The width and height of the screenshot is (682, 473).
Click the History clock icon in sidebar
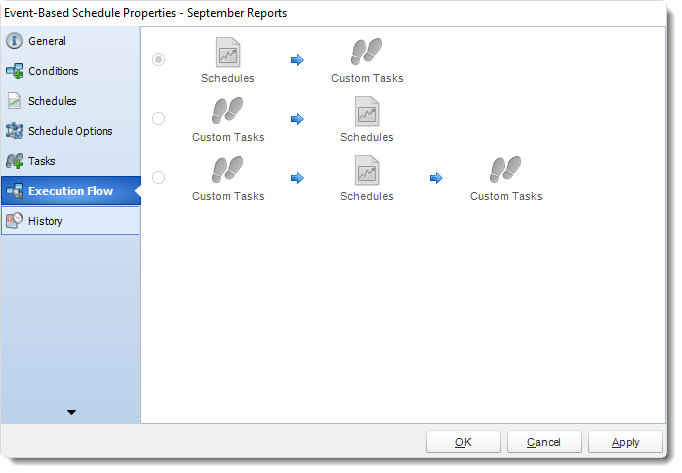coord(14,221)
